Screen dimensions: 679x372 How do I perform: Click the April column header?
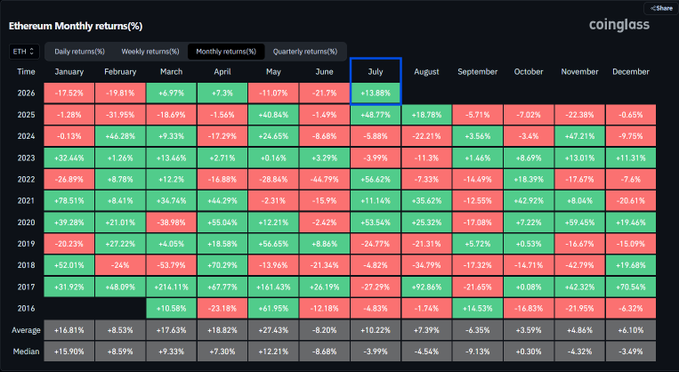point(222,72)
